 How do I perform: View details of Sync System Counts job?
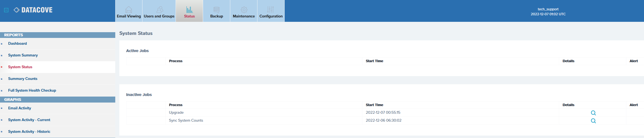click(x=593, y=121)
